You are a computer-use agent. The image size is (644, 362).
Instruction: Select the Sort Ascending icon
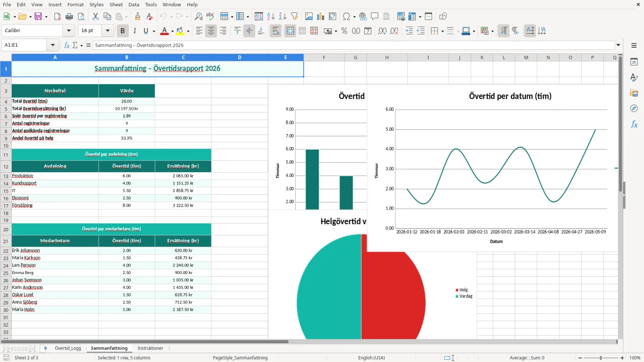pyautogui.click(x=270, y=17)
